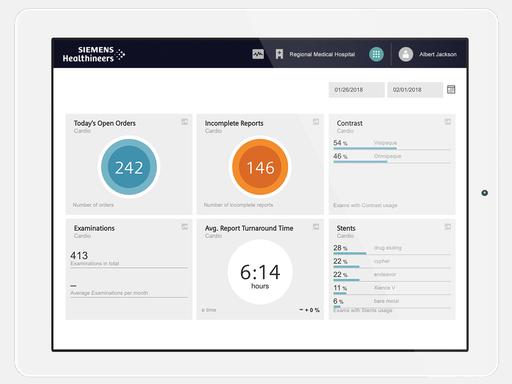Open the calendar date picker icon
The height and width of the screenshot is (384, 512).
click(x=451, y=89)
